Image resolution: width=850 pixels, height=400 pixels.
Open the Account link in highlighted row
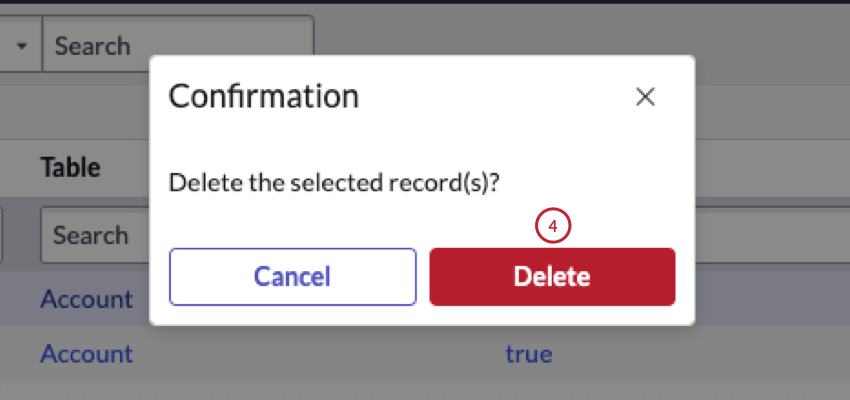86,298
